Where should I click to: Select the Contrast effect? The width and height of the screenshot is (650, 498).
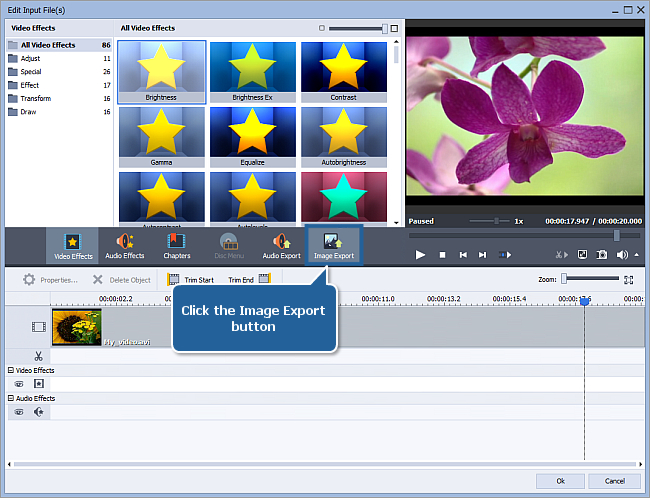344,71
